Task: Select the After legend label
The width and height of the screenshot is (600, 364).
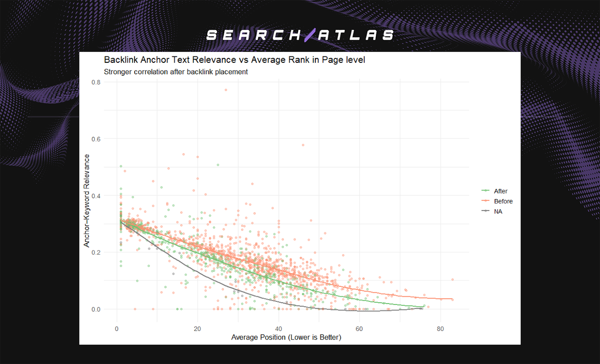Action: point(500,191)
